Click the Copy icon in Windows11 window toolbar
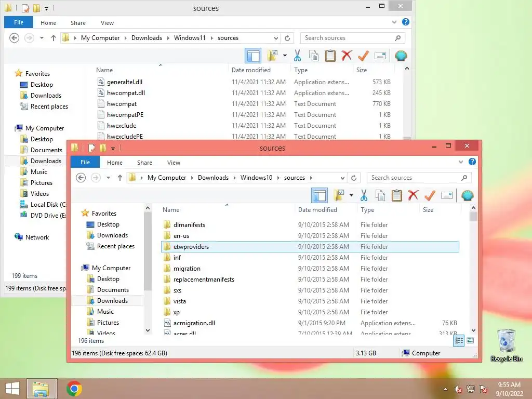 click(x=313, y=56)
